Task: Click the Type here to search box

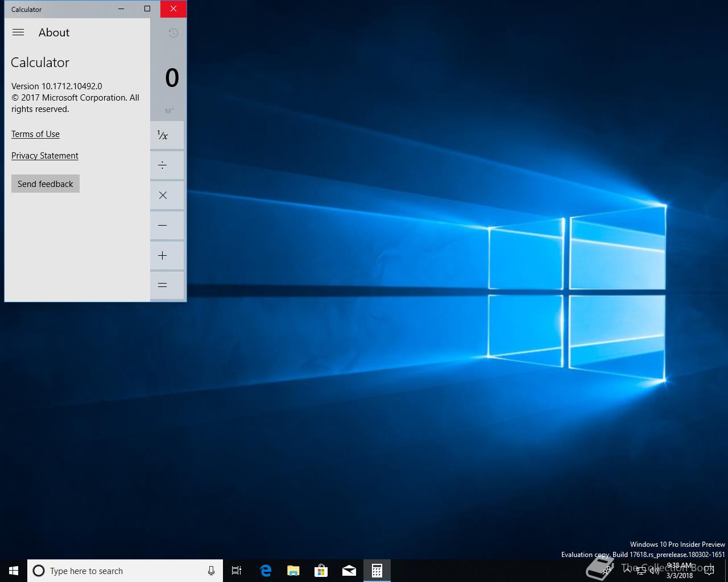Action: point(125,571)
